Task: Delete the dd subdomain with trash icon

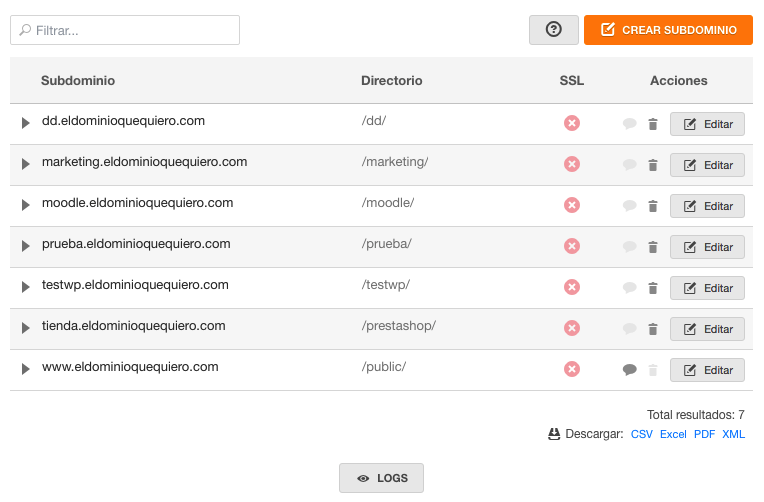Action: [653, 124]
